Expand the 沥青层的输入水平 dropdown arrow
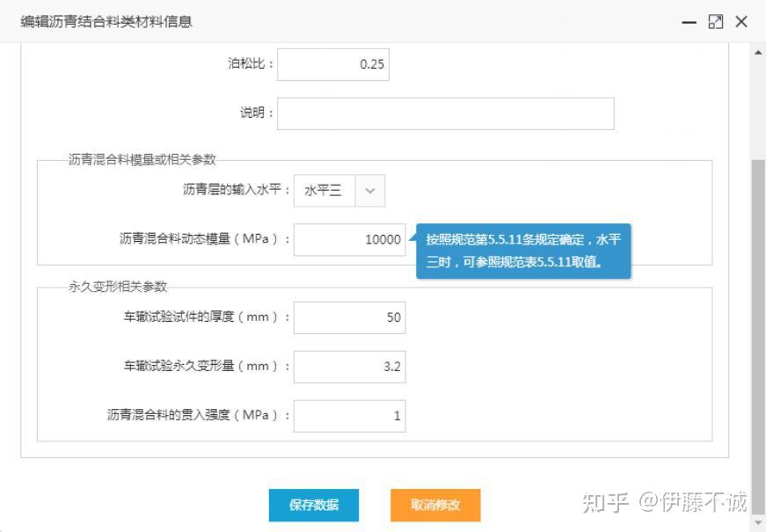This screenshot has width=766, height=532. click(370, 191)
